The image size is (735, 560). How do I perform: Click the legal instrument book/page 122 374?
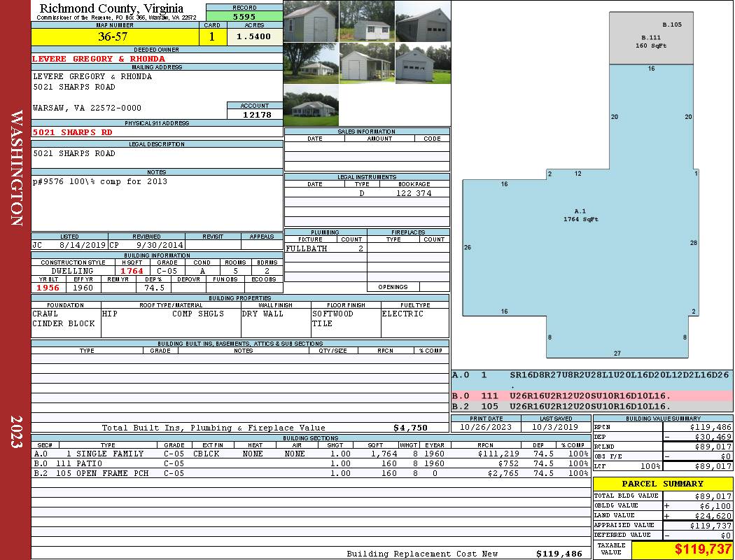tap(414, 193)
